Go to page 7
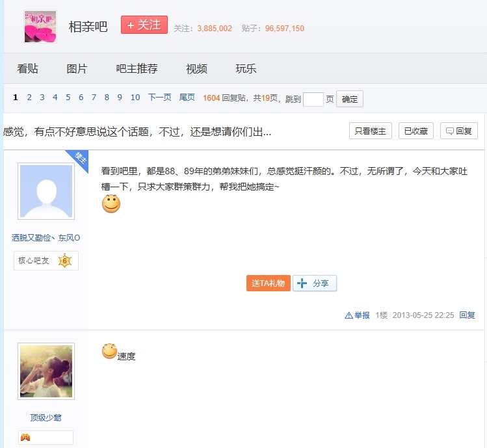 pyautogui.click(x=94, y=98)
